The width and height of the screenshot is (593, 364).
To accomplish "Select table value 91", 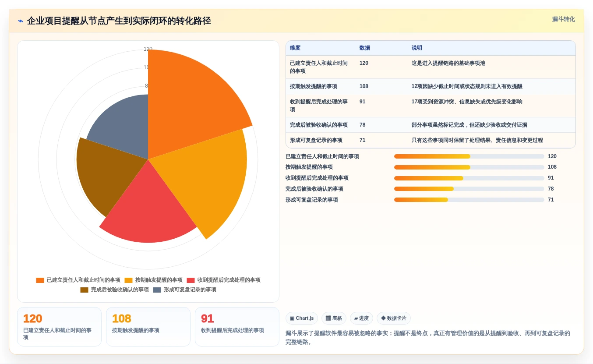I will point(363,102).
